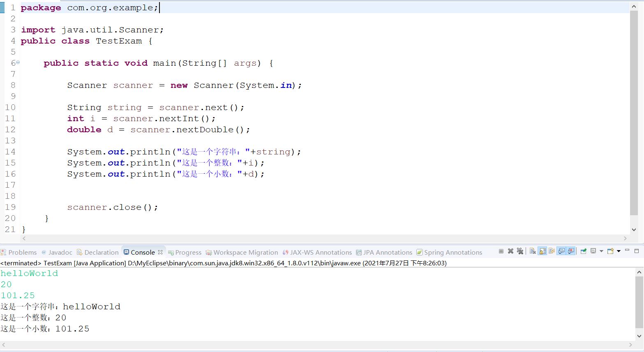Viewport: 644px width, 352px height.
Task: Click the Open Console icon
Action: (x=610, y=252)
